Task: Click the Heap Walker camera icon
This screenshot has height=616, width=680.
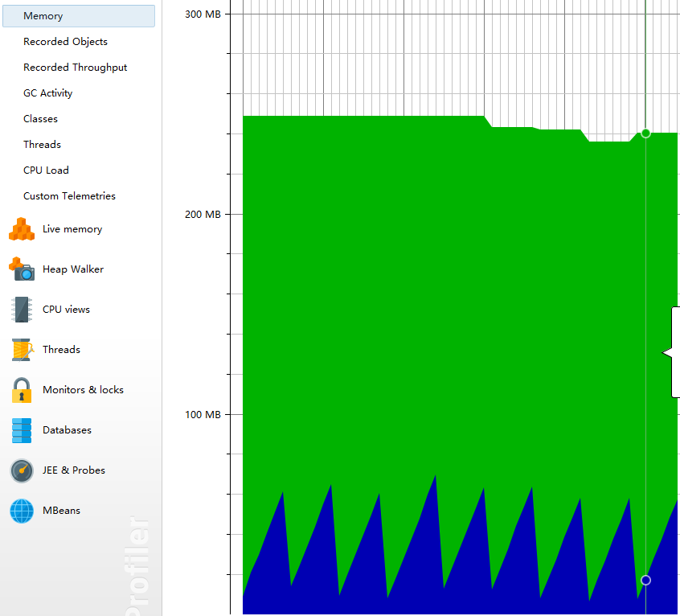Action: pos(22,269)
